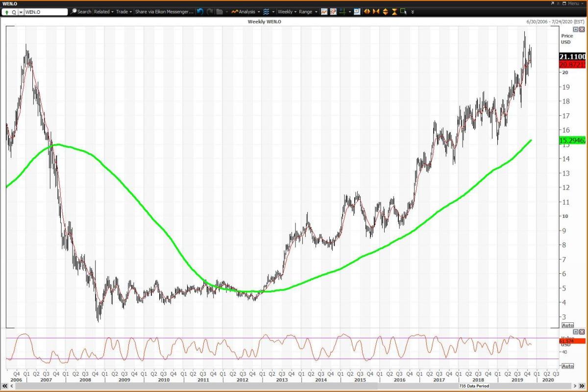Click the zoom-to-selection rectangle icon
This screenshot has height=392, width=588.
coord(403,11)
